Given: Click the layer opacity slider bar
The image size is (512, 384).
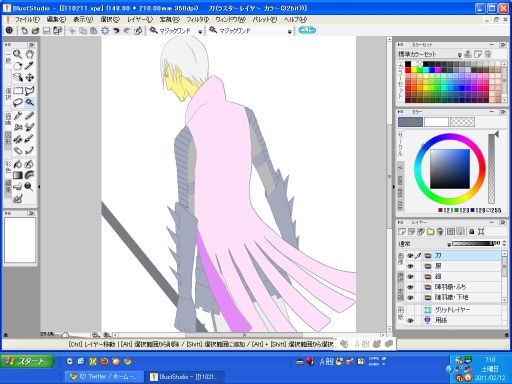Looking at the screenshot, I should pyautogui.click(x=472, y=244).
